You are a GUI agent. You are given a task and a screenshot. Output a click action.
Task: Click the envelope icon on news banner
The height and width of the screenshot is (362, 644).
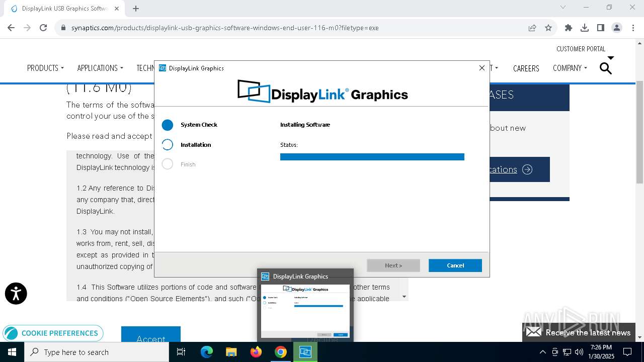point(534,332)
